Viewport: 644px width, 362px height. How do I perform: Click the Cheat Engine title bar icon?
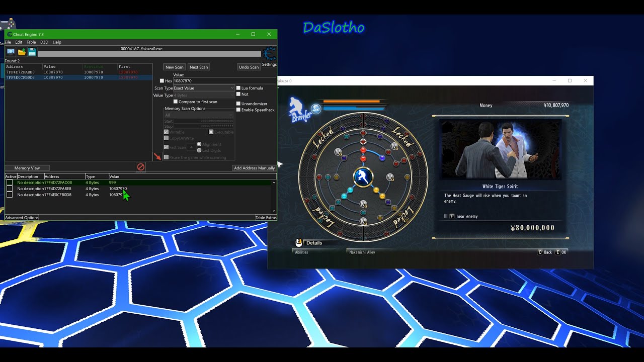(10, 34)
